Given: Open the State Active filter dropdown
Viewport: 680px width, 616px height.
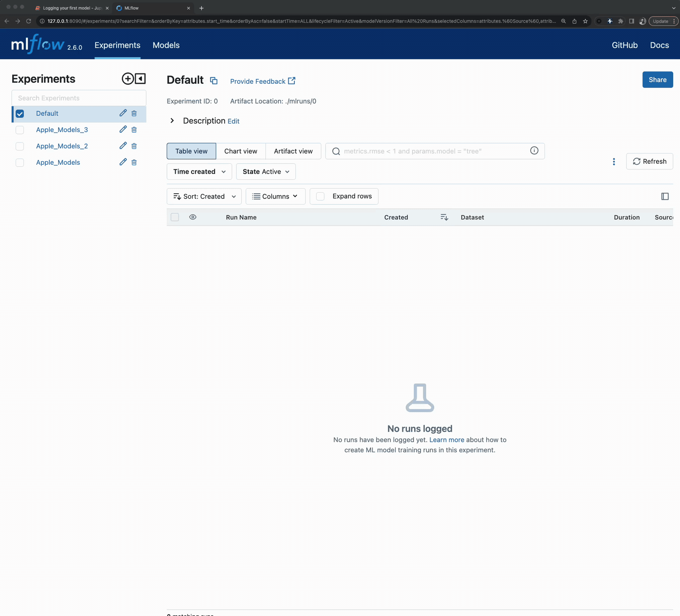Looking at the screenshot, I should 265,172.
